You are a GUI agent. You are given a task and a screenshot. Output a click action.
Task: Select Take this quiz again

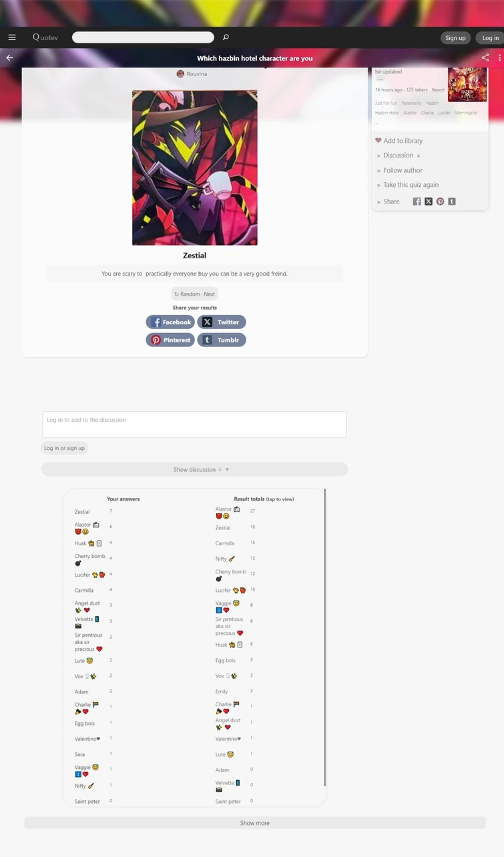click(411, 185)
